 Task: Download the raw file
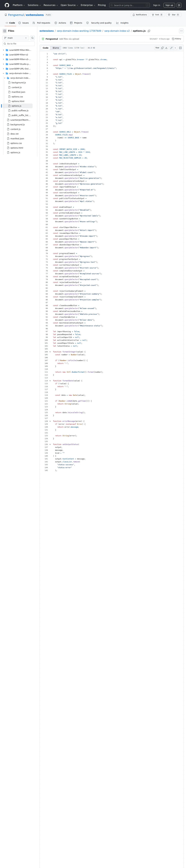click(166, 48)
